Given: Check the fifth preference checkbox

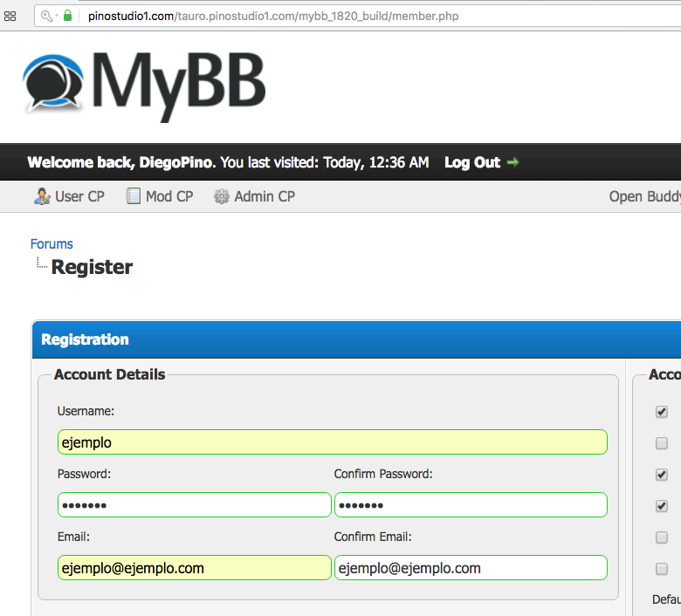Looking at the screenshot, I should [662, 537].
